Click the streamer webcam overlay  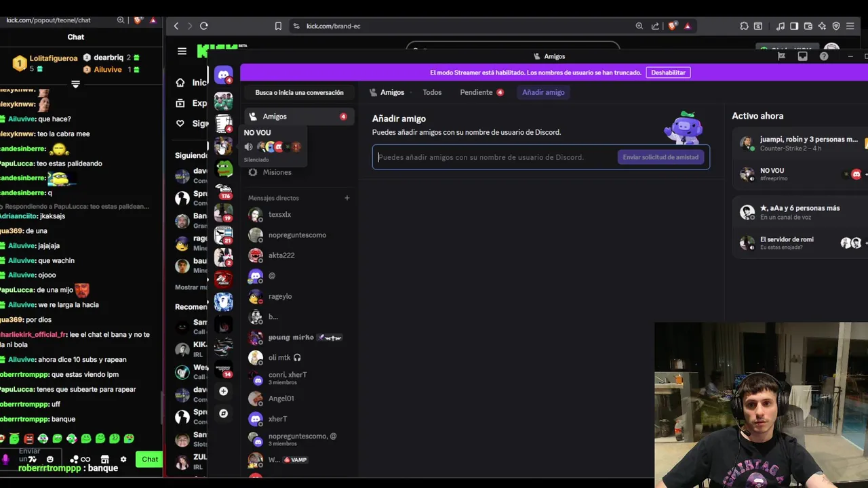click(761, 405)
